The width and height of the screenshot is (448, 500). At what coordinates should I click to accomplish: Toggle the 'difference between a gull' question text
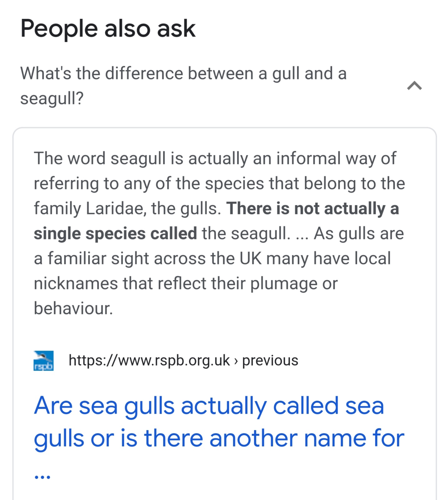pyautogui.click(x=183, y=74)
